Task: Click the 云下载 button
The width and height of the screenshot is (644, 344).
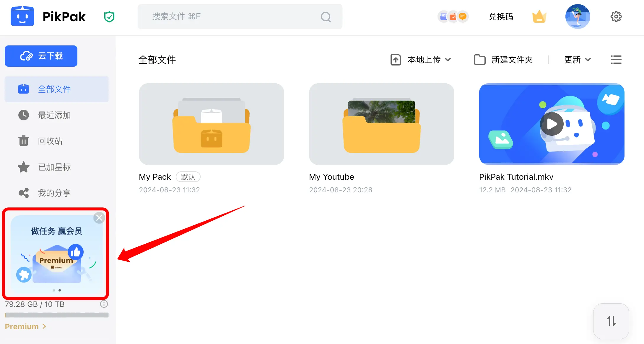Action: point(41,56)
